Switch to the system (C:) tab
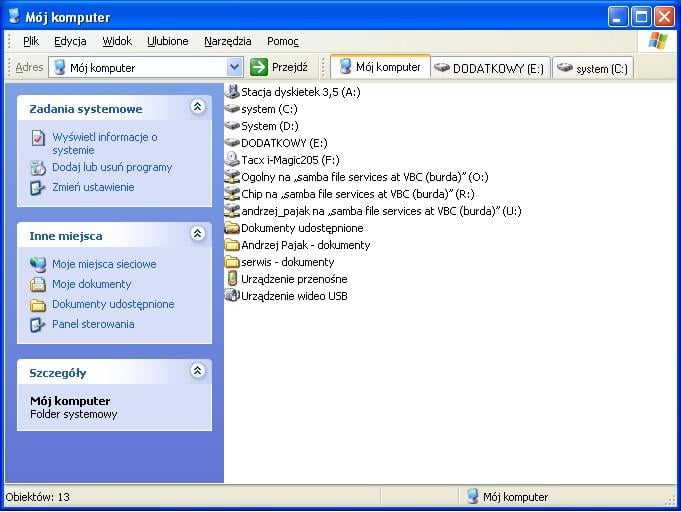Viewport: 681px width, 512px height. click(593, 68)
